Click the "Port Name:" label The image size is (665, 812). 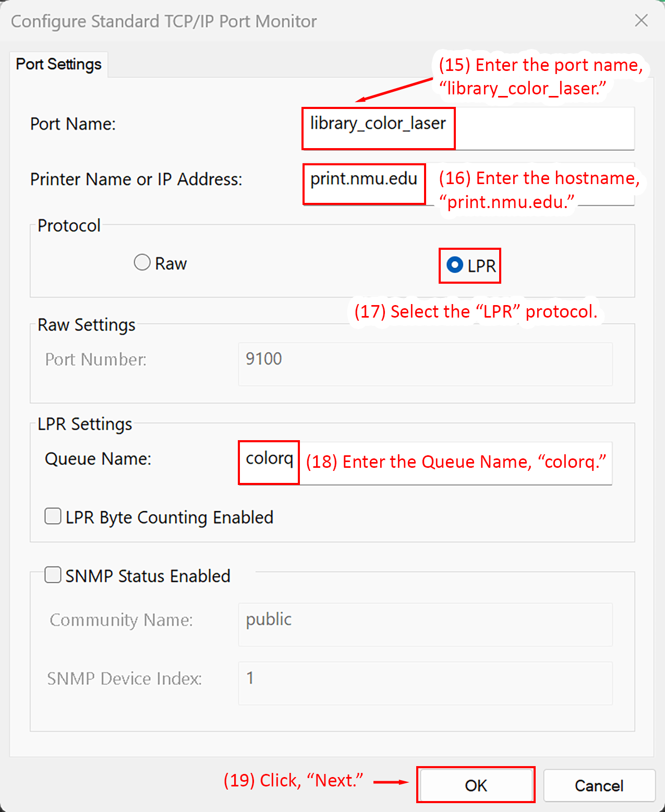coord(73,124)
